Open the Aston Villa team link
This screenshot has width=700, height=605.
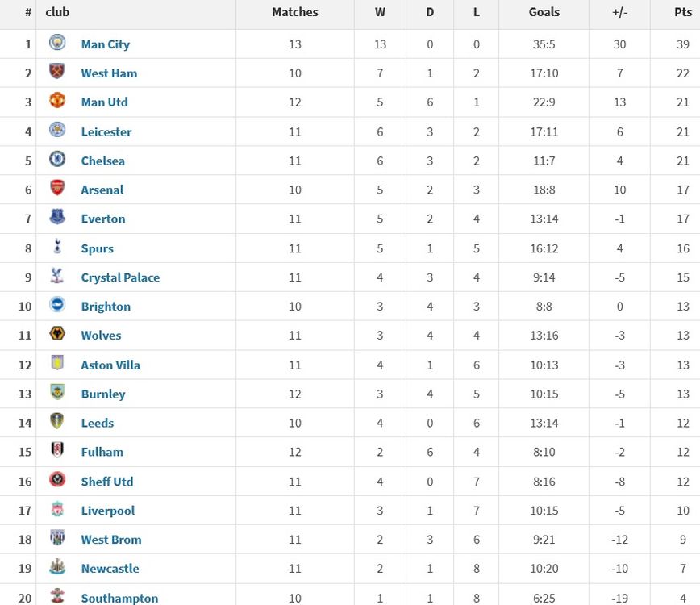pos(110,365)
